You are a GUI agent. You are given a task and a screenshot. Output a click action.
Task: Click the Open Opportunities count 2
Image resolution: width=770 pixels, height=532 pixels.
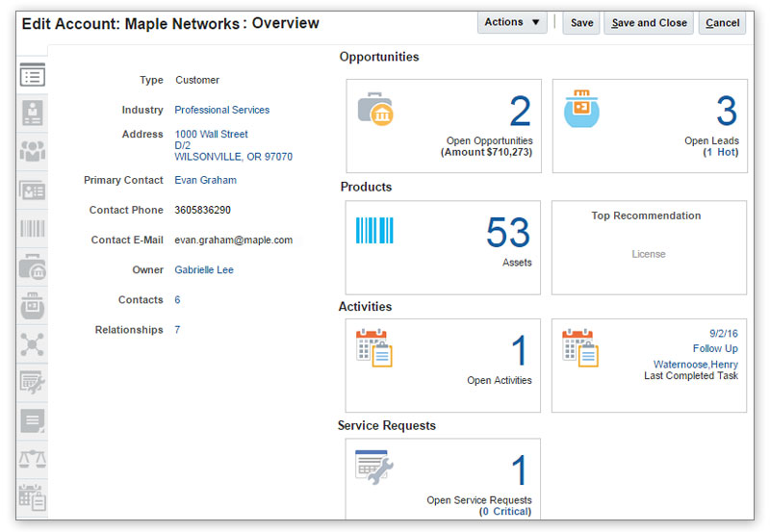coord(519,113)
